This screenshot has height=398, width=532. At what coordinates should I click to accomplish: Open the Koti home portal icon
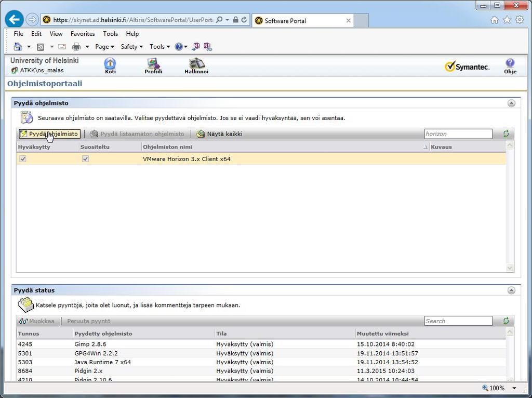click(110, 66)
